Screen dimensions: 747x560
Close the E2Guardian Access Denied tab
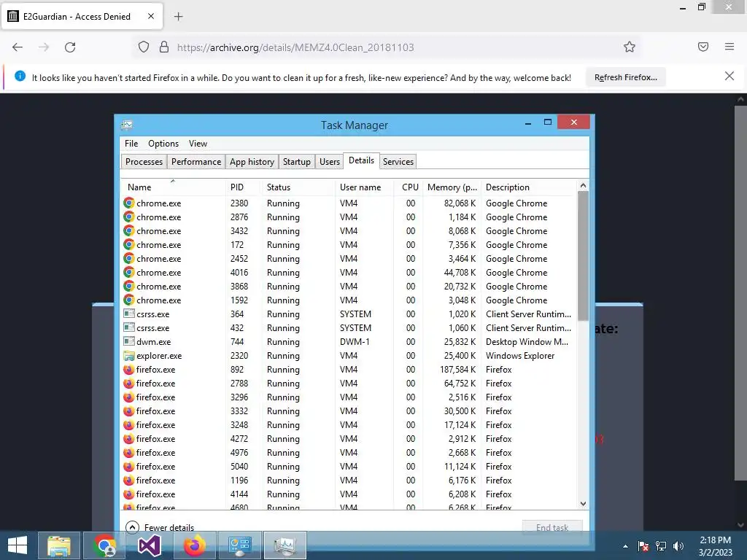click(150, 16)
